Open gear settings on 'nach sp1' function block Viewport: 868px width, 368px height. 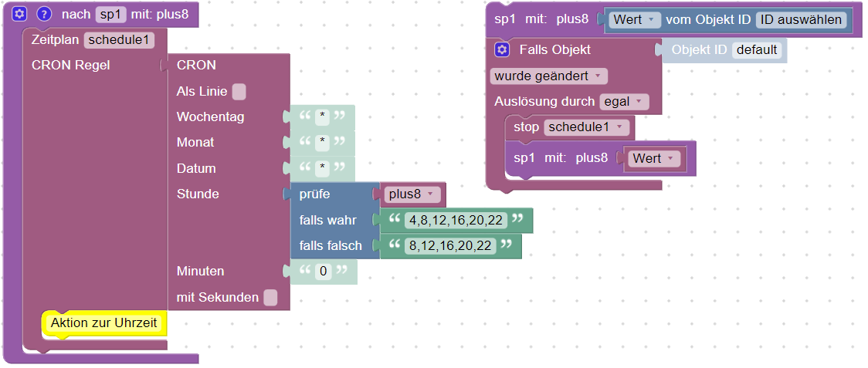19,14
